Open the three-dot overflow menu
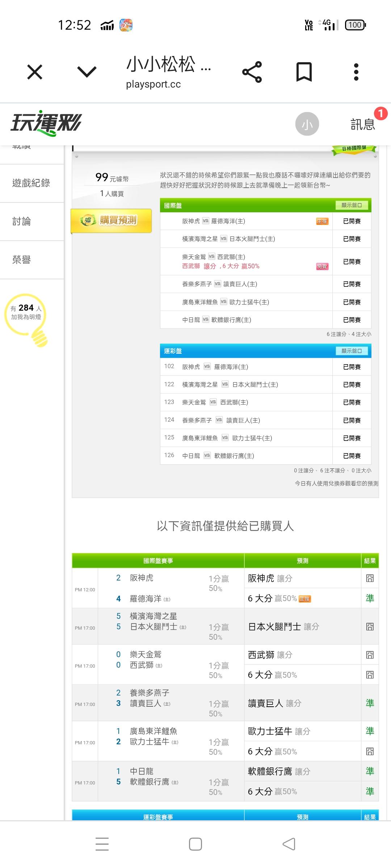Image resolution: width=391 pixels, height=868 pixels. [x=356, y=72]
